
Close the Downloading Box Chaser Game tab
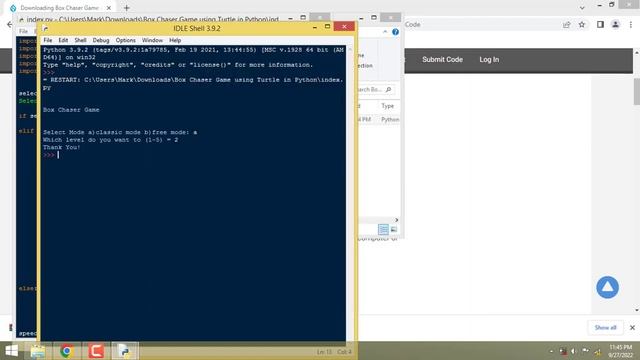tap(109, 8)
